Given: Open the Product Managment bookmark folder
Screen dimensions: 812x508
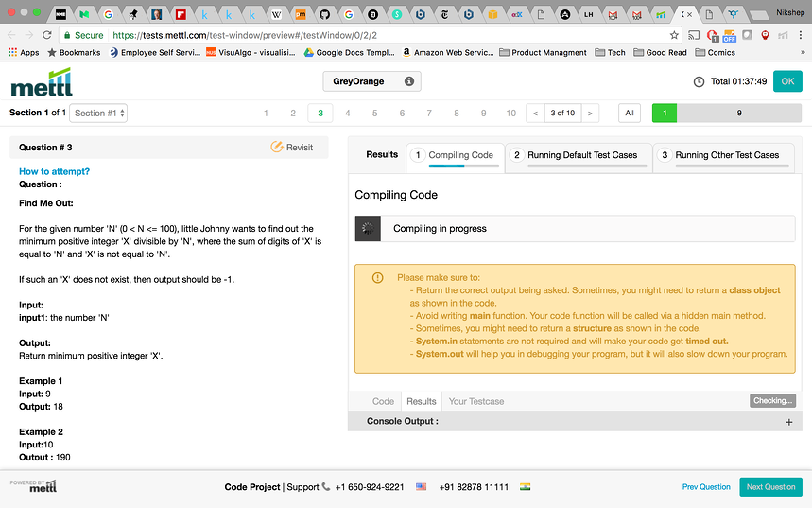Looking at the screenshot, I should tap(543, 52).
